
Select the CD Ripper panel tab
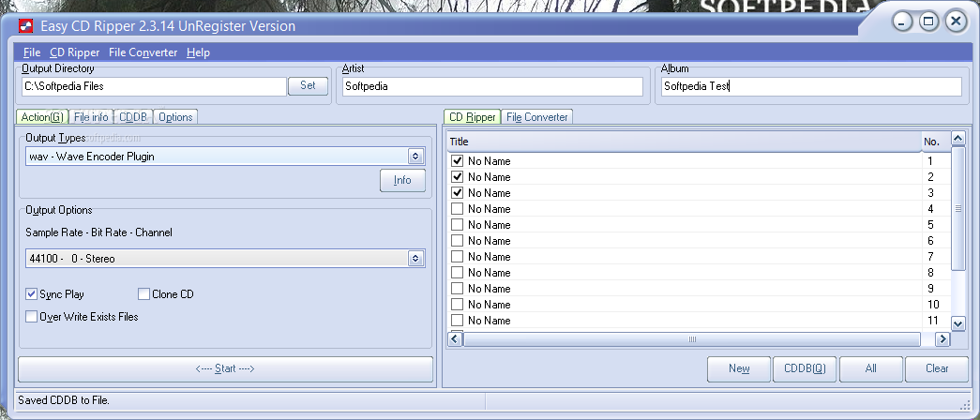pyautogui.click(x=472, y=117)
